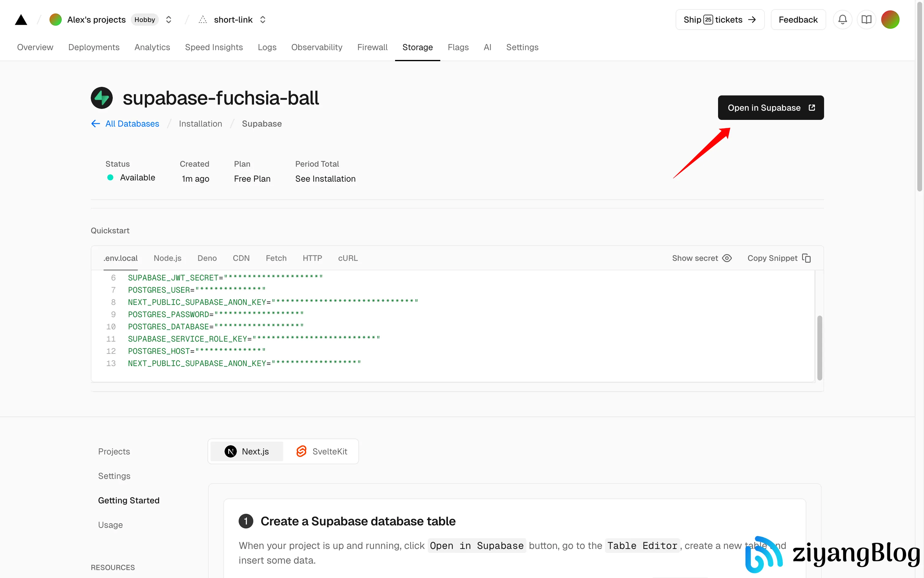The image size is (924, 578).
Task: Click the SvelteKit logo icon
Action: (x=301, y=451)
